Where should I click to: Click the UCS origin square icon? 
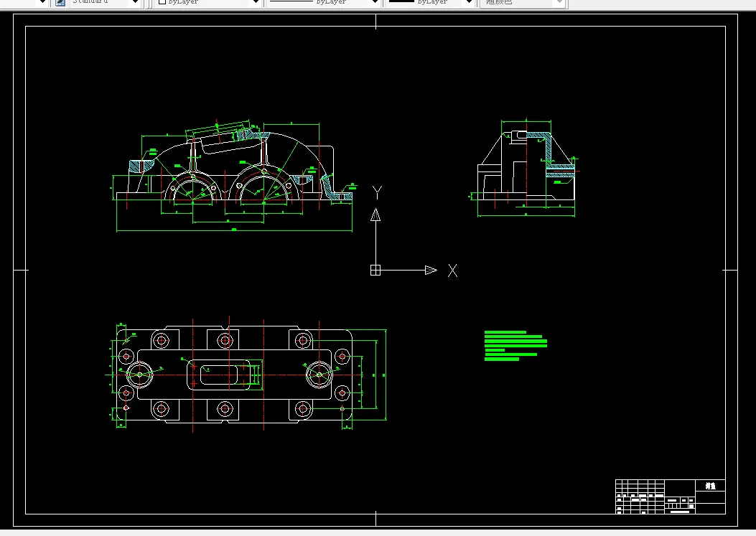click(x=375, y=271)
